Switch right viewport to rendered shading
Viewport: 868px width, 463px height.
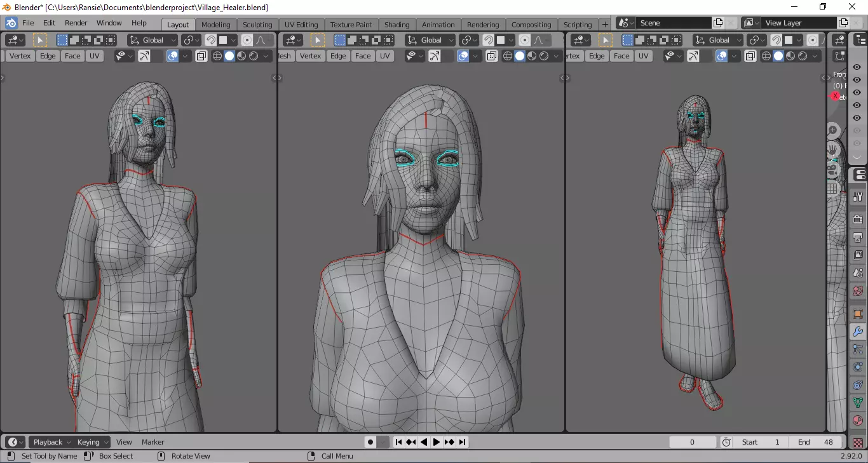pos(803,56)
